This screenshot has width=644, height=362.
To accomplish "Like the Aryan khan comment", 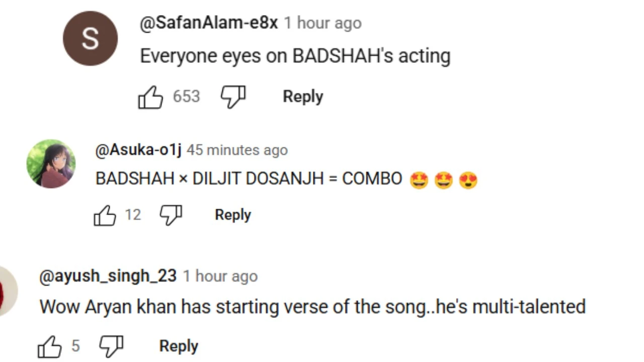I will pos(49,346).
